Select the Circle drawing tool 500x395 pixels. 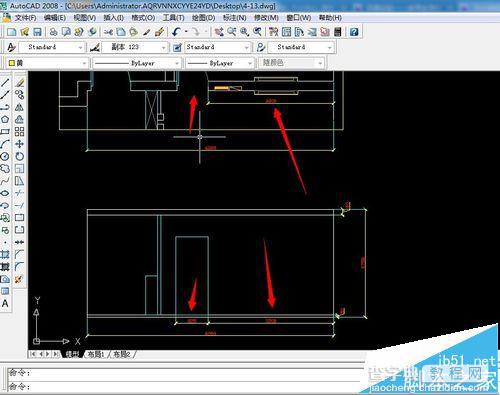(x=5, y=156)
